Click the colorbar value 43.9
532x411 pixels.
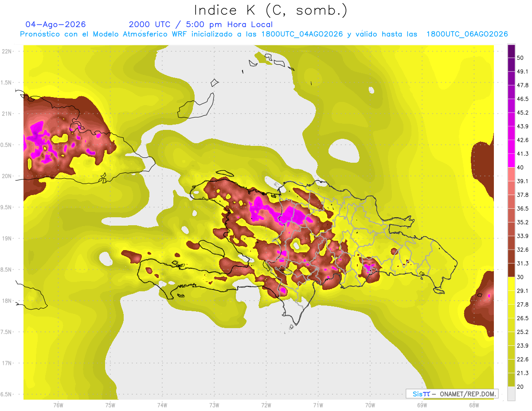click(523, 127)
